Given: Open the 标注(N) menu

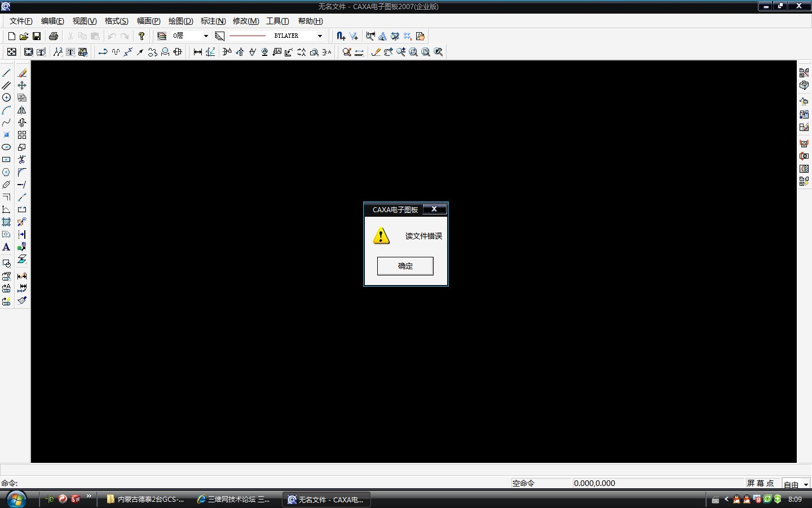Looking at the screenshot, I should click(213, 21).
